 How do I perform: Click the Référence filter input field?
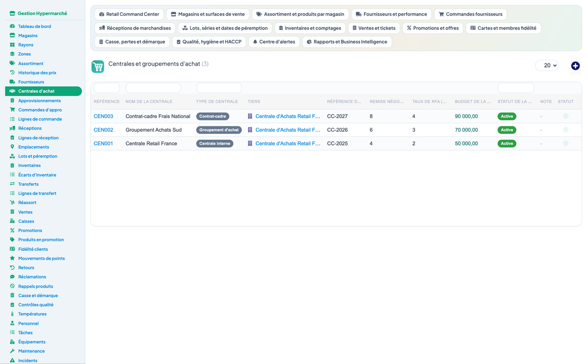pyautogui.click(x=106, y=88)
